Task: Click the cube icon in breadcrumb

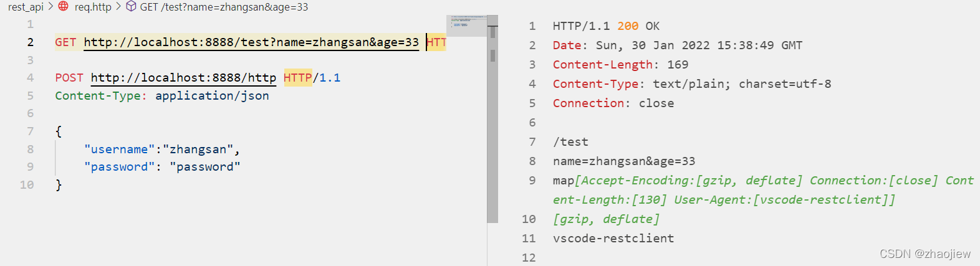Action: 131,6
